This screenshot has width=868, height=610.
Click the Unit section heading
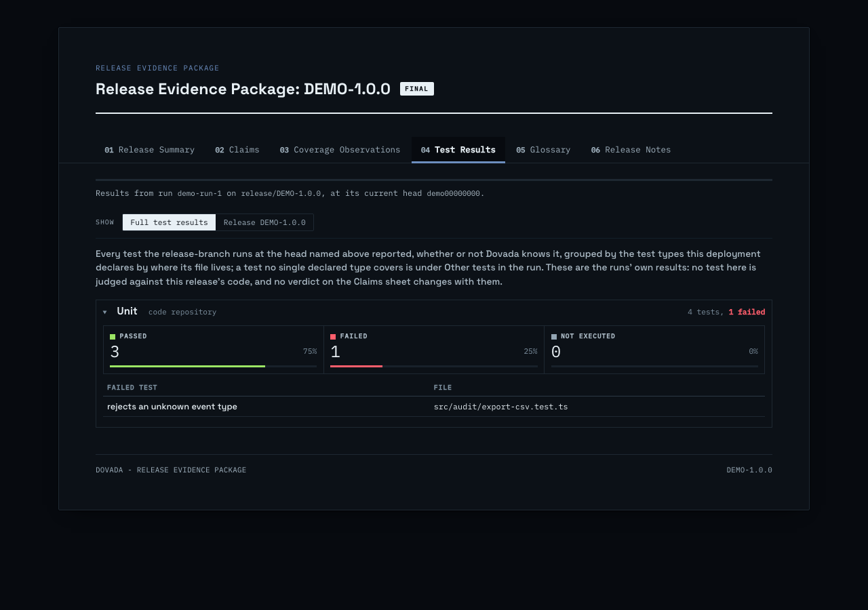coord(127,311)
